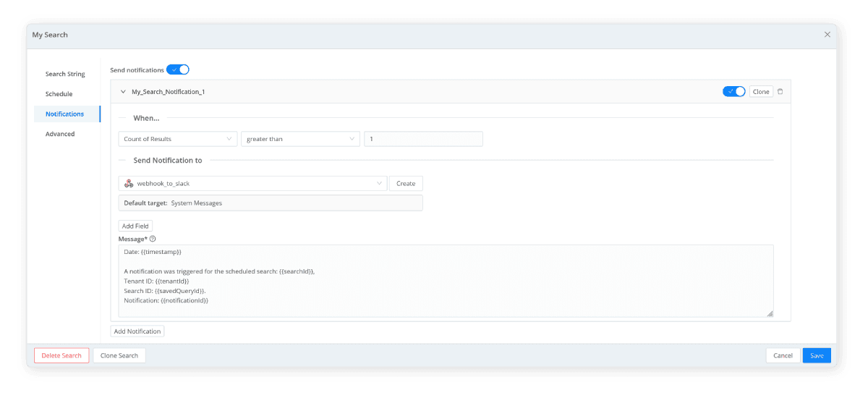
Task: Disable the My_Search_Notification_1 toggle
Action: click(733, 92)
